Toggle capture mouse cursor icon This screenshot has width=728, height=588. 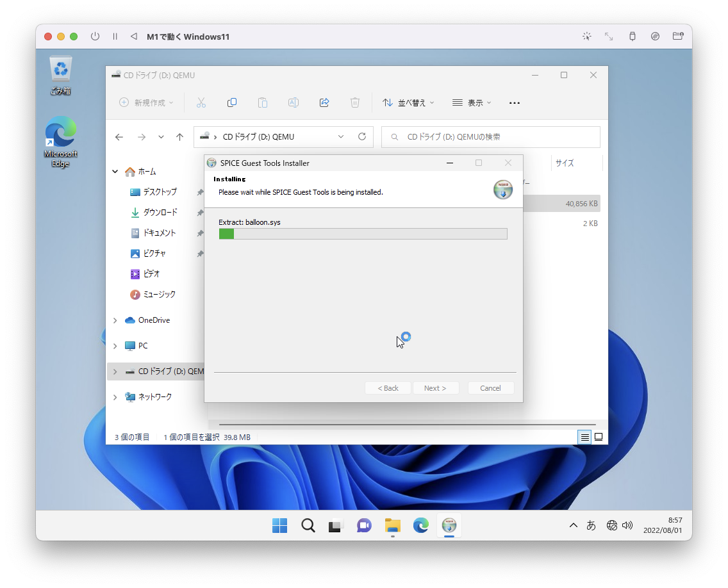(587, 37)
